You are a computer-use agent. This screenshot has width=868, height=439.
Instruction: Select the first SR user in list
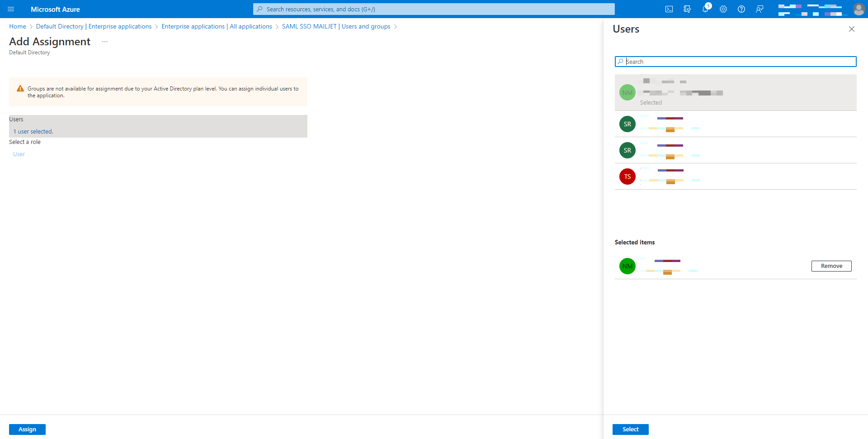736,124
